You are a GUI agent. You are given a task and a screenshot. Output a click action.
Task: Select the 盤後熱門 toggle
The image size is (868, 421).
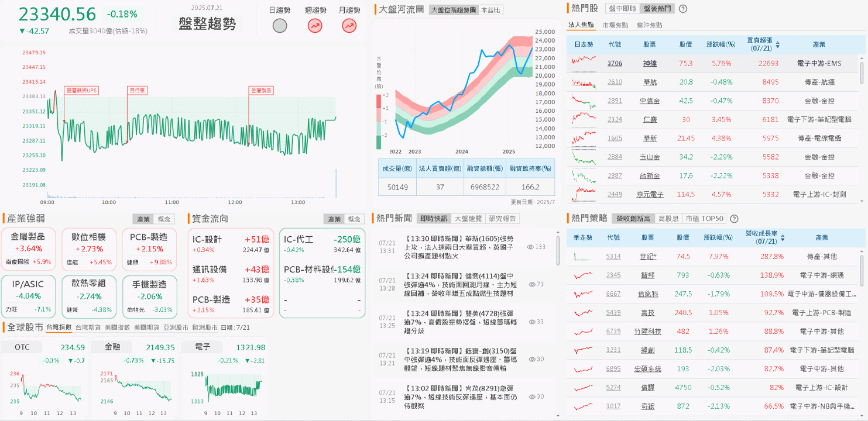click(x=657, y=9)
